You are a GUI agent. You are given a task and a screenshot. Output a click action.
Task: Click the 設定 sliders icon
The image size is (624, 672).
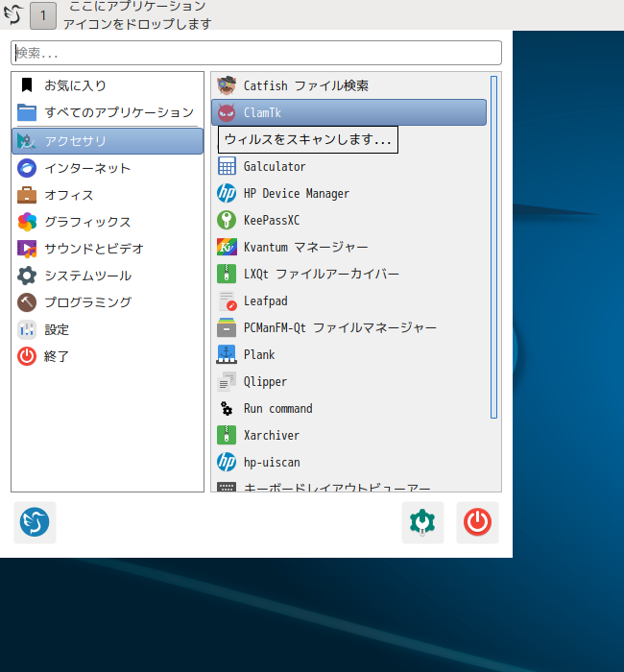[x=27, y=329]
